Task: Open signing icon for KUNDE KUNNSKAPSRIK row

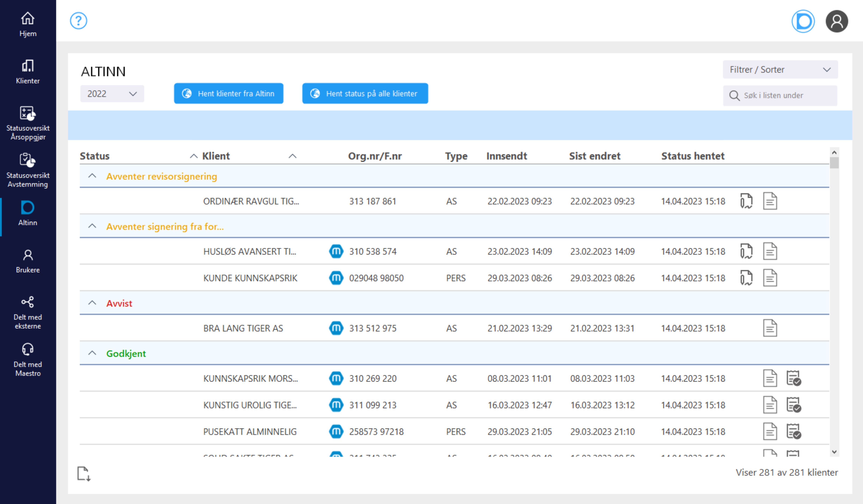Action: point(746,278)
